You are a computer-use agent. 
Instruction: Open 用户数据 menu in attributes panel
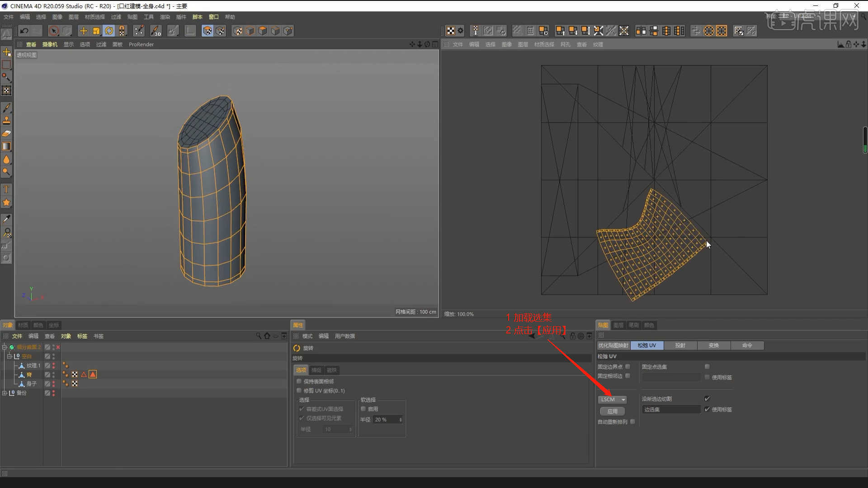point(344,336)
